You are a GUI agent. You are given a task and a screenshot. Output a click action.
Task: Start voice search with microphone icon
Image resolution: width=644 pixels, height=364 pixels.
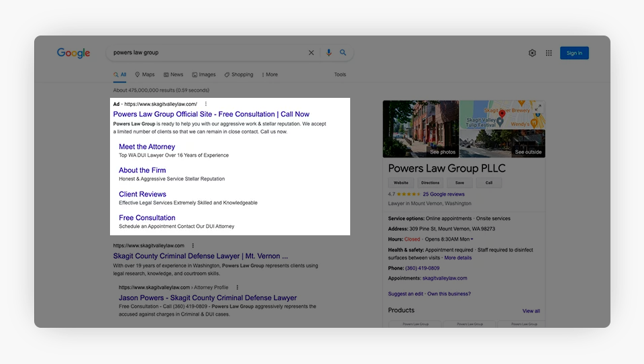pos(329,53)
